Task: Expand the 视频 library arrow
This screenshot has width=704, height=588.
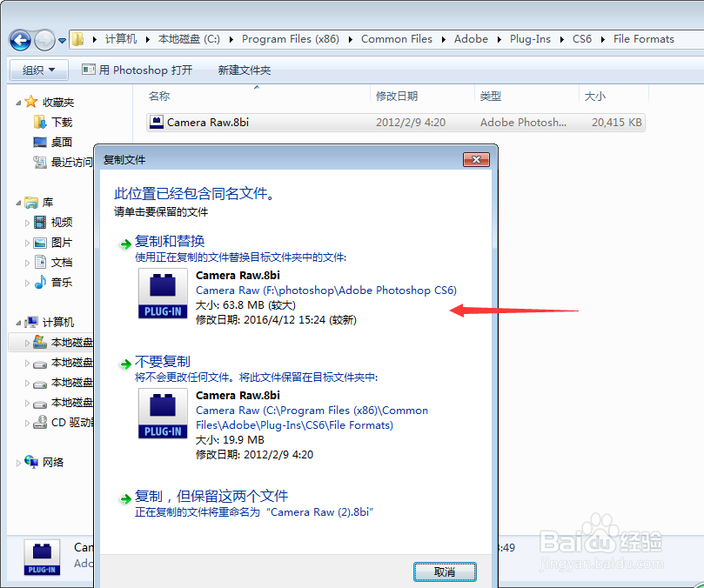Action: point(27,223)
